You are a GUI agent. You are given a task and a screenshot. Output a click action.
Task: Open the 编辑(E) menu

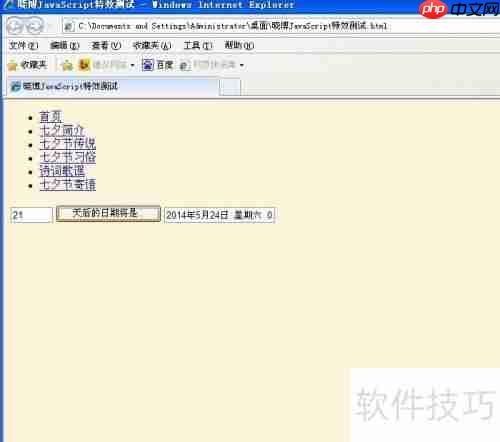(65, 45)
